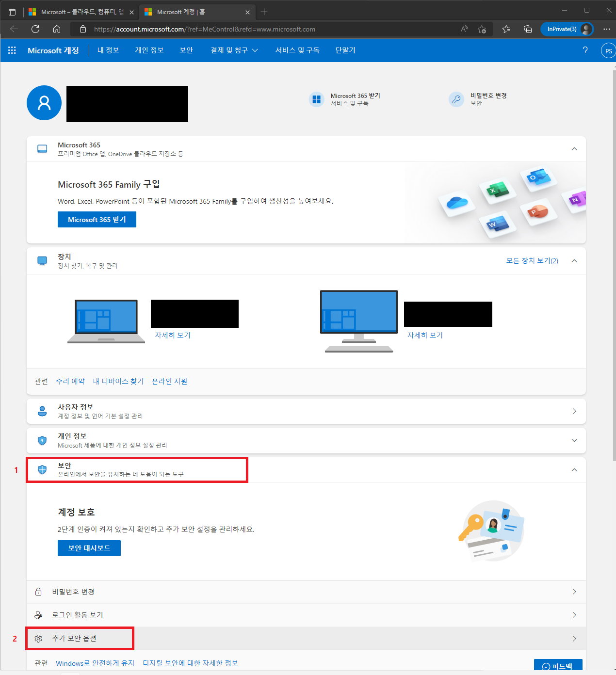The height and width of the screenshot is (675, 616).
Task: Open the browser settings ellipsis menu
Action: (606, 29)
